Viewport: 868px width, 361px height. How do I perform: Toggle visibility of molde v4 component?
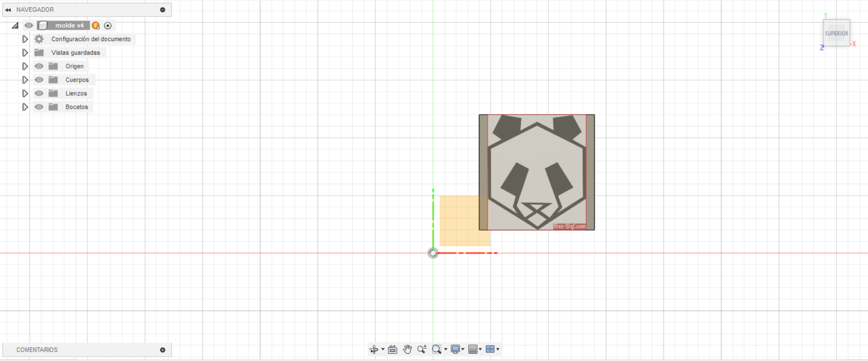tap(29, 25)
